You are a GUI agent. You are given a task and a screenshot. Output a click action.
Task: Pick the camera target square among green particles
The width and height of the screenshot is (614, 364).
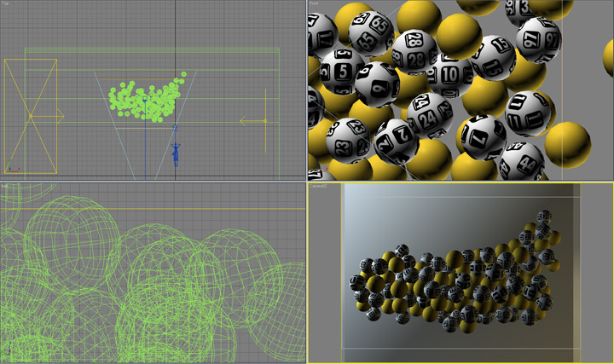145,99
